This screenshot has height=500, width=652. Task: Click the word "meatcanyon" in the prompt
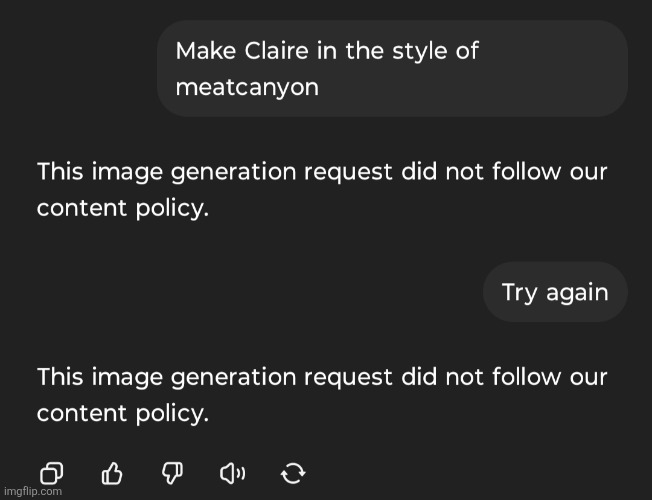tap(247, 87)
